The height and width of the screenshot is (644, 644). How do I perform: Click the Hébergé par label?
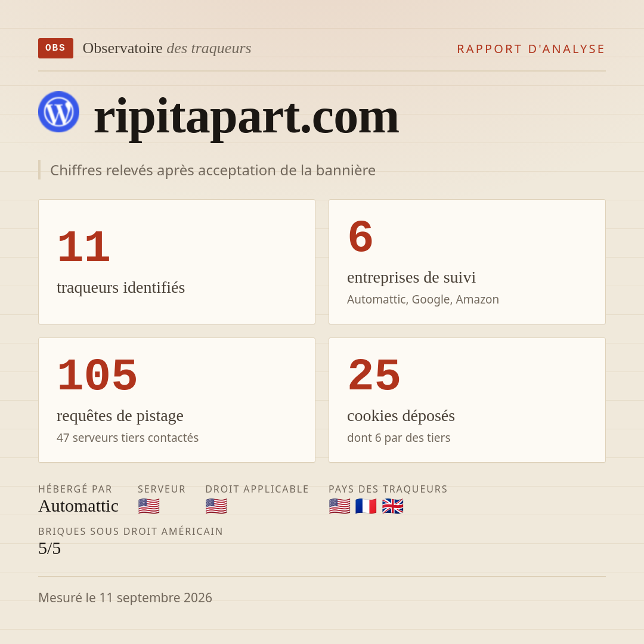coord(75,489)
